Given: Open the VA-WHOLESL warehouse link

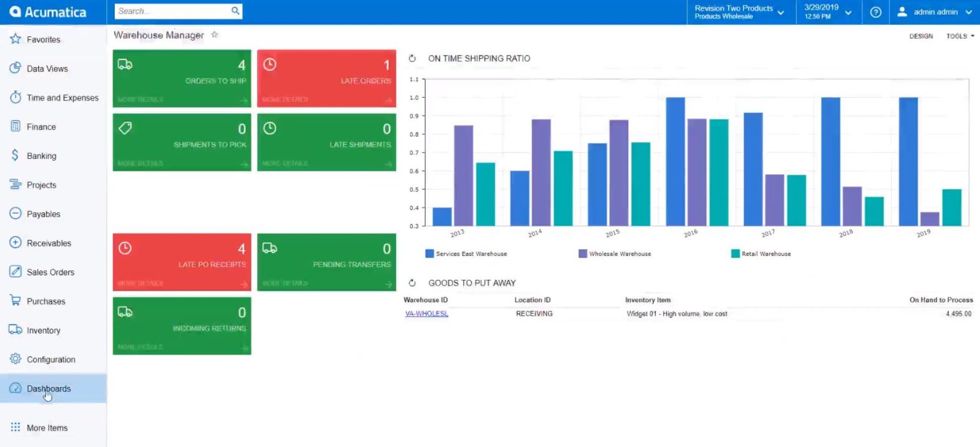Looking at the screenshot, I should click(x=426, y=314).
